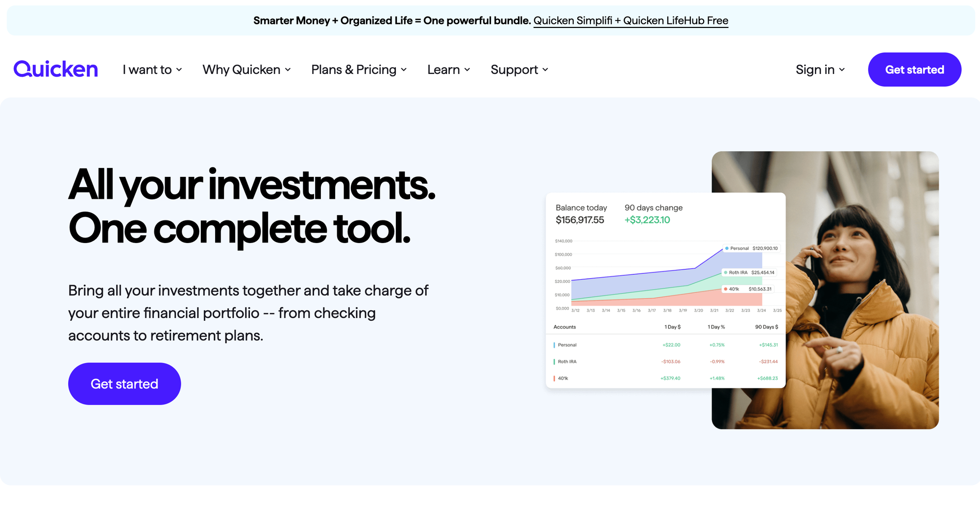Click the '1 Day $' column header
Viewport: 980px width, 529px height.
click(672, 327)
